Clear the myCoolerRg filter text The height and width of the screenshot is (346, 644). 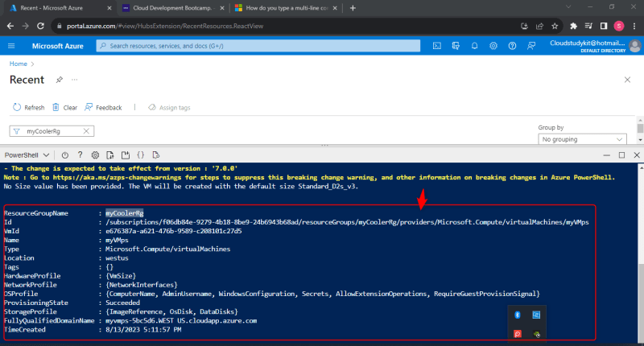(86, 131)
